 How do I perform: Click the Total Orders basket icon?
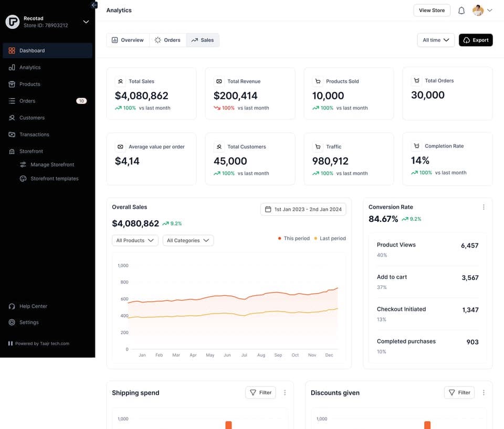click(x=416, y=81)
